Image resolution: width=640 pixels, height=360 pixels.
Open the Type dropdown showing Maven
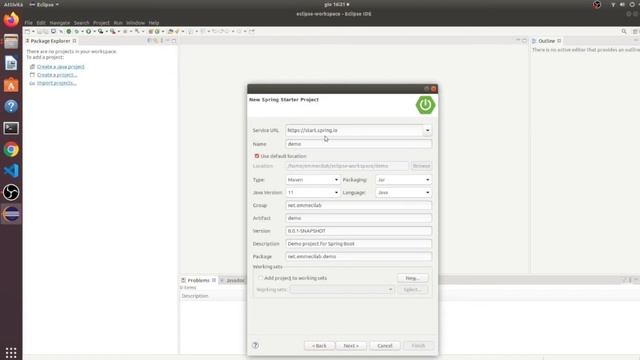coord(313,180)
